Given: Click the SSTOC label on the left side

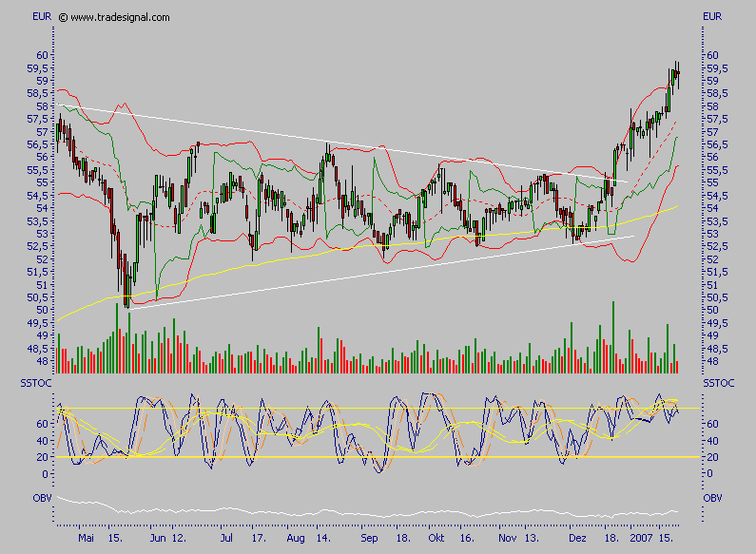Looking at the screenshot, I should point(36,383).
